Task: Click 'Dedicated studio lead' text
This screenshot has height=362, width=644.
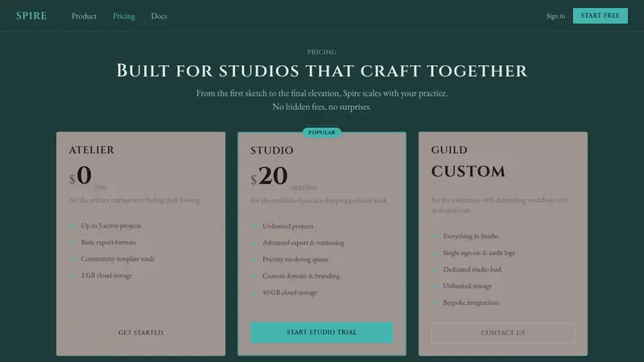Action: (472, 269)
